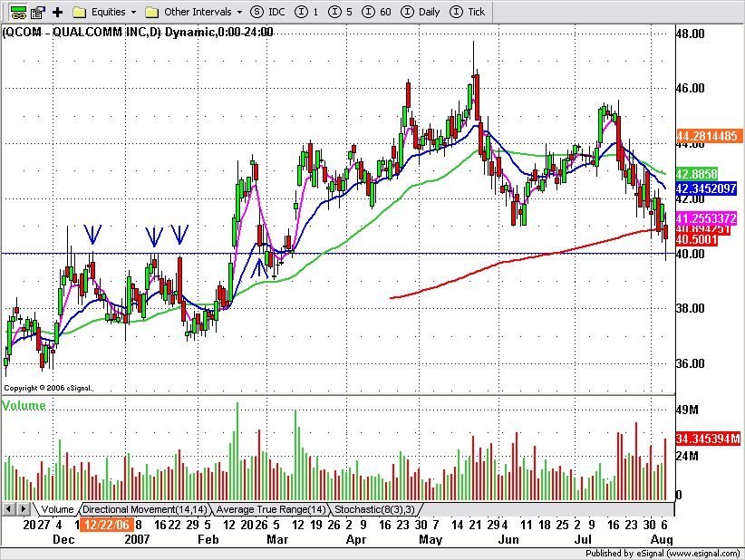Open the properties list toolbar icon
This screenshot has width=745, height=560.
pyautogui.click(x=37, y=12)
